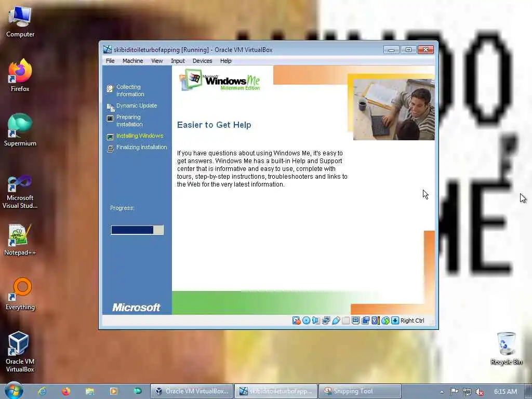Viewport: 532px width, 399px height.
Task: Click the hard disk activity status icon
Action: pyautogui.click(x=296, y=321)
